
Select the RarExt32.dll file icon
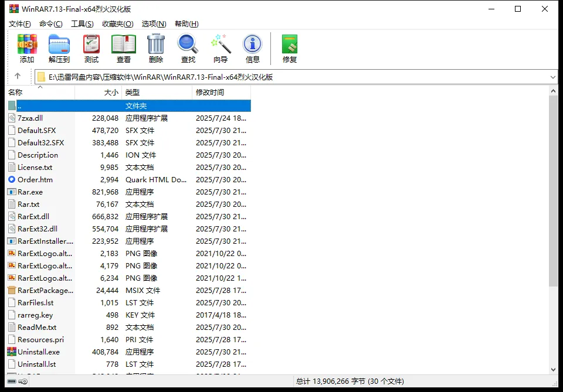click(12, 229)
